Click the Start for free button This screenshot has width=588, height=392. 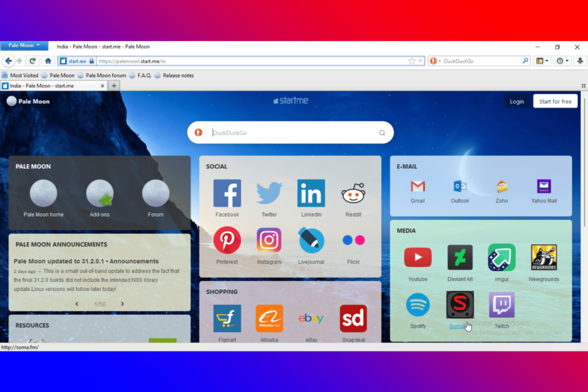pyautogui.click(x=555, y=102)
